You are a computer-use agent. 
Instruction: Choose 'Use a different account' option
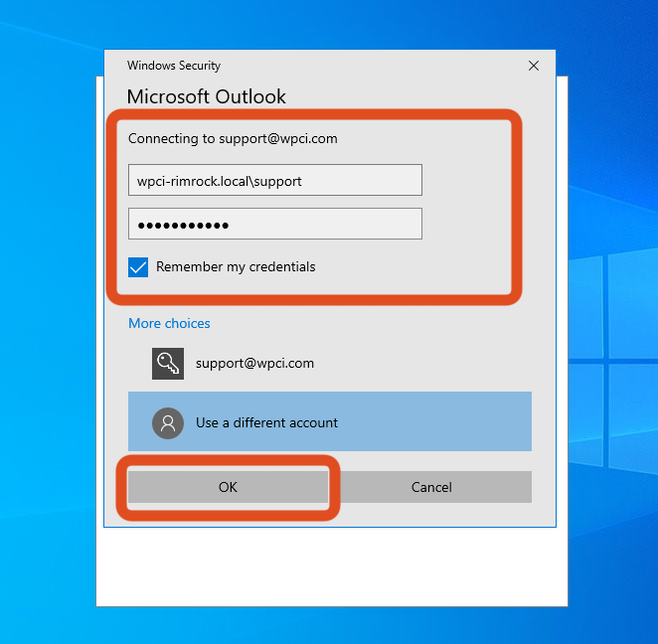(266, 422)
